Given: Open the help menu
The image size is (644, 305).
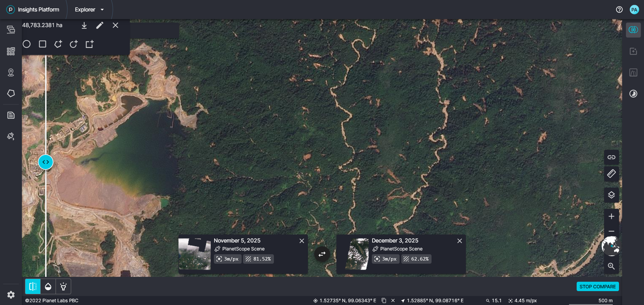Looking at the screenshot, I should (x=619, y=9).
